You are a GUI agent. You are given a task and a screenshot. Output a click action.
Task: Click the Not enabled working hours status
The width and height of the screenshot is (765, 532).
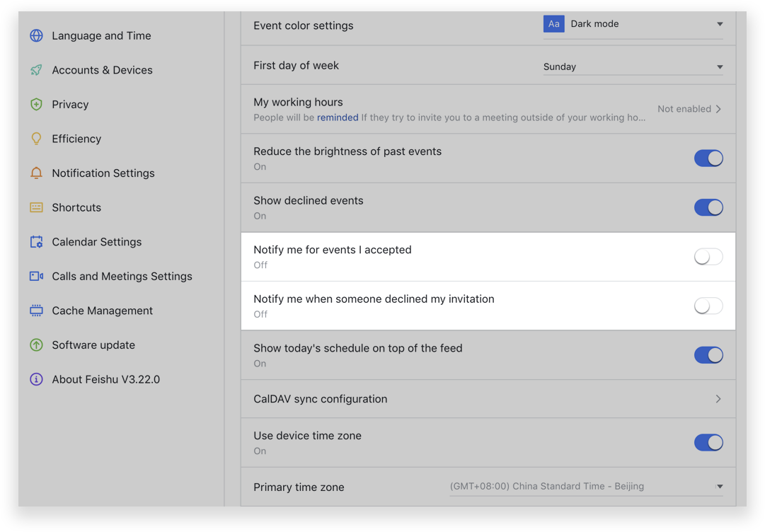tap(684, 109)
